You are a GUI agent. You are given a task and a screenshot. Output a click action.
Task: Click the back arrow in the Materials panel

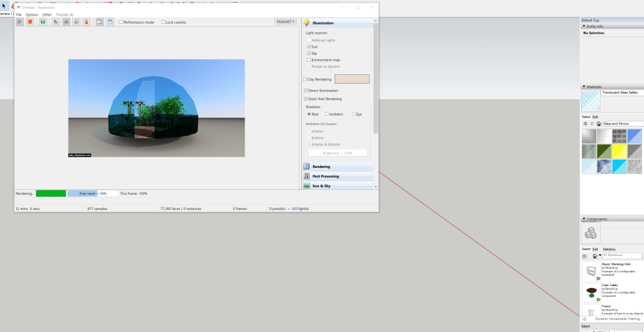pos(585,123)
